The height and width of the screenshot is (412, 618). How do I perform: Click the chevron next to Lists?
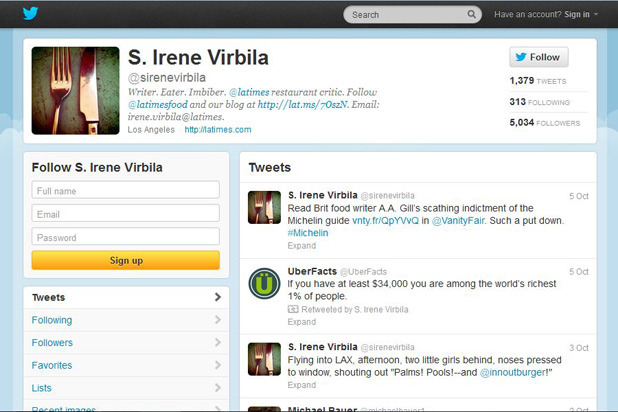tap(218, 388)
